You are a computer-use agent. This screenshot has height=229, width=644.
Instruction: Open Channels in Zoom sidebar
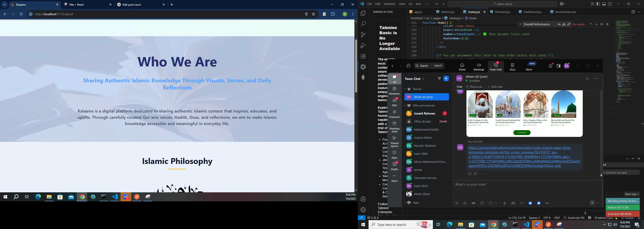394,114
